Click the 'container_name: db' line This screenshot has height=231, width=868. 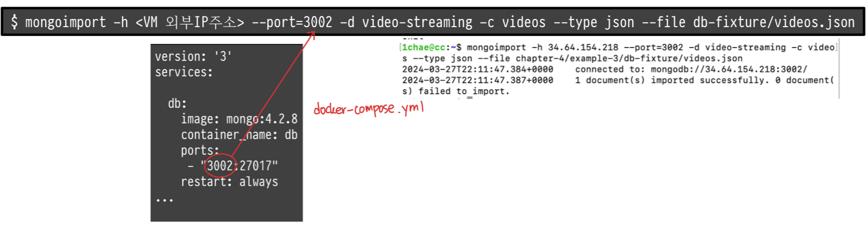(239, 135)
